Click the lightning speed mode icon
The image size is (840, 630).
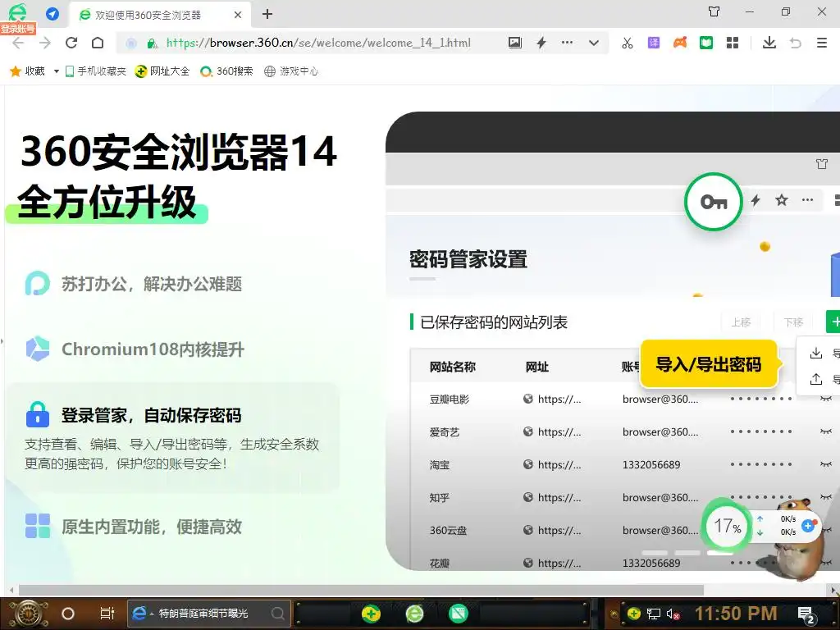[x=541, y=43]
